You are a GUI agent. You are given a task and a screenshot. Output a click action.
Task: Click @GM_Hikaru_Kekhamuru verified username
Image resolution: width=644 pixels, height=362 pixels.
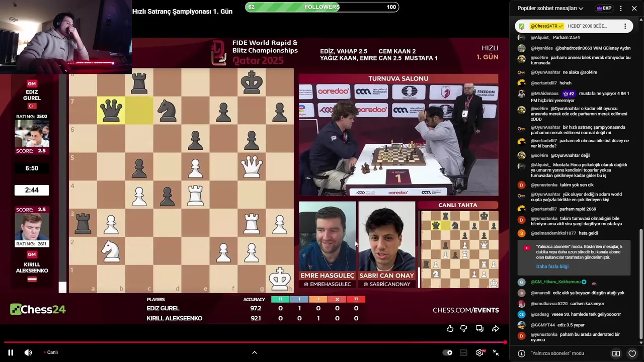click(x=555, y=282)
